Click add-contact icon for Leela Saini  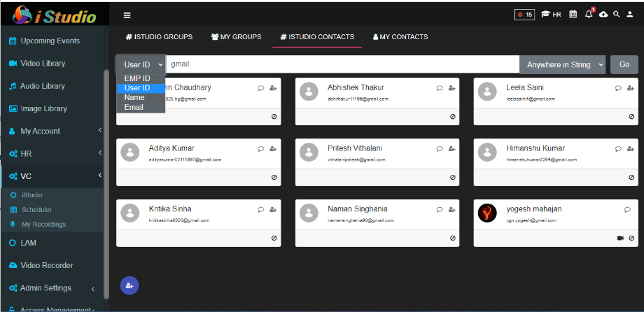coord(631,88)
